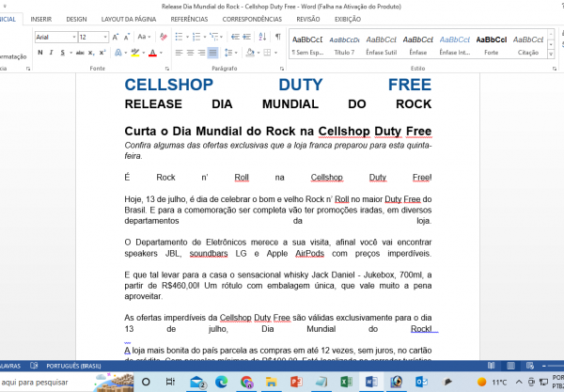Click the red font color button
Image resolution: width=564 pixels, height=392 pixels.
(x=150, y=53)
